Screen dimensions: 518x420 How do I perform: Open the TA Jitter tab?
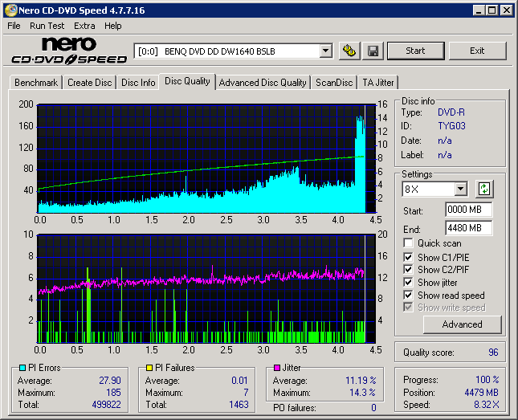[378, 82]
